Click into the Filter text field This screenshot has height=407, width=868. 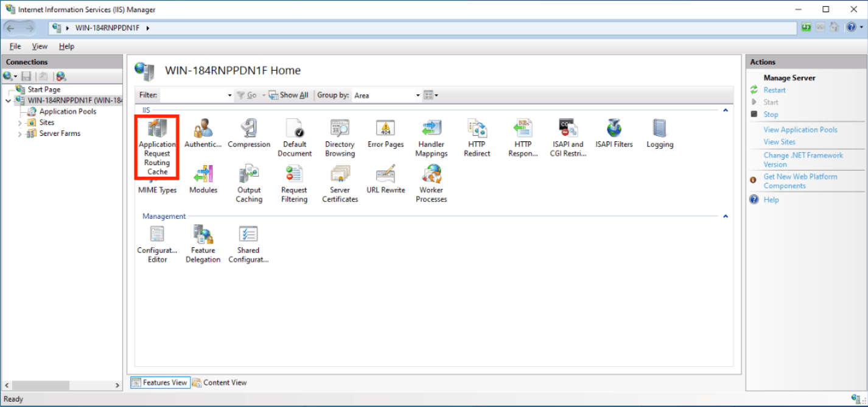[x=193, y=96]
